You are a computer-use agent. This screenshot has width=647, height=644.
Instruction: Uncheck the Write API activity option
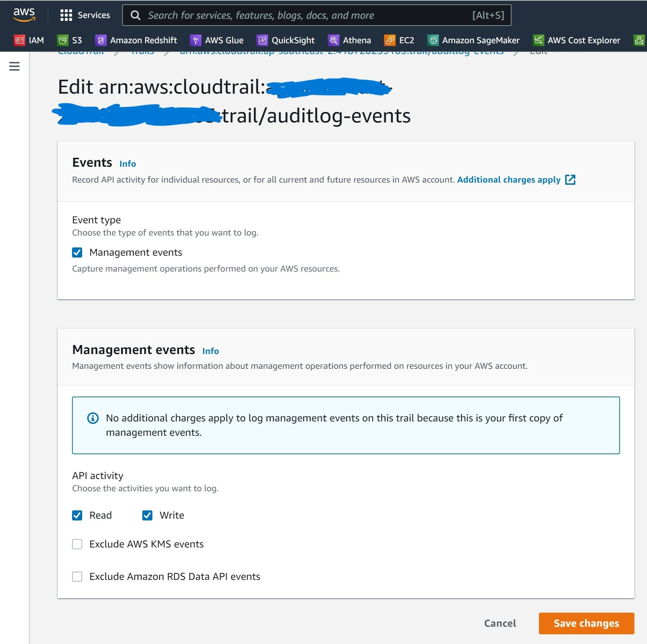147,515
